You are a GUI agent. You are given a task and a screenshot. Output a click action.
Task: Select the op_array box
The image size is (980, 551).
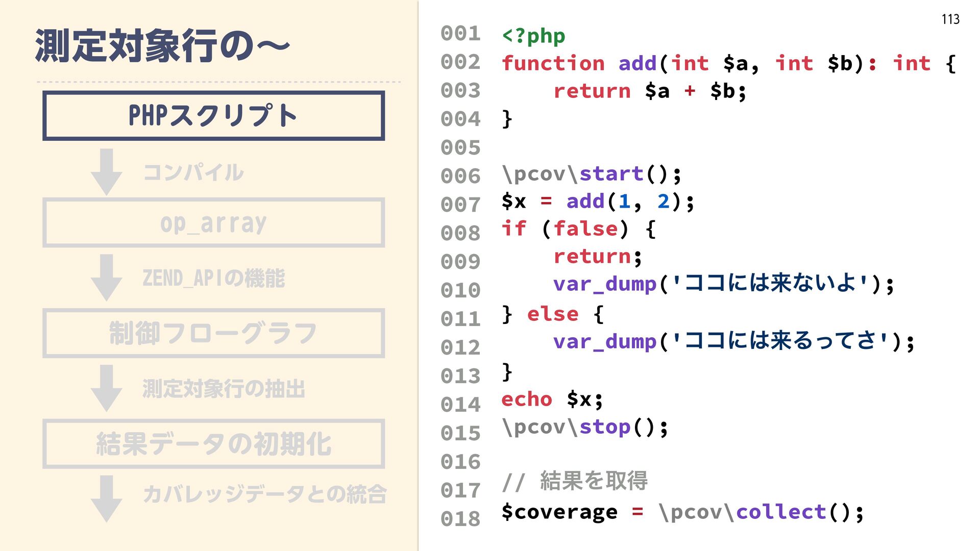[213, 223]
